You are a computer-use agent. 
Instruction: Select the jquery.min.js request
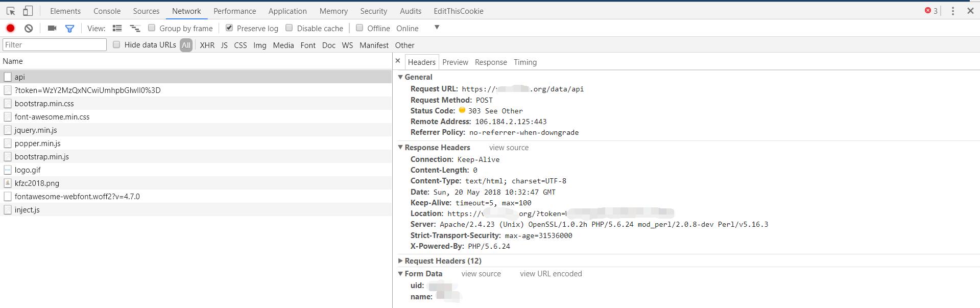tap(196, 130)
